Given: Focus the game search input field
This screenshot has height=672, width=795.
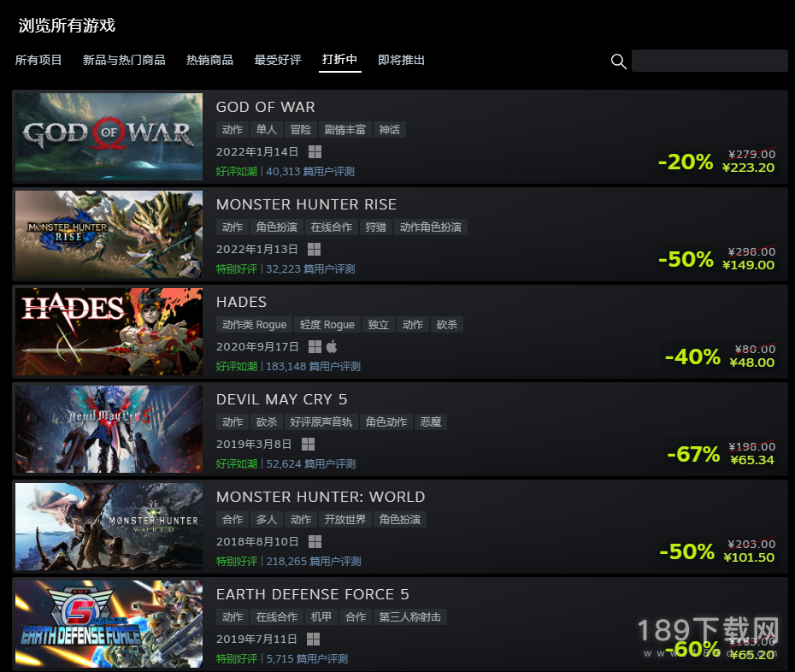Looking at the screenshot, I should [x=710, y=61].
